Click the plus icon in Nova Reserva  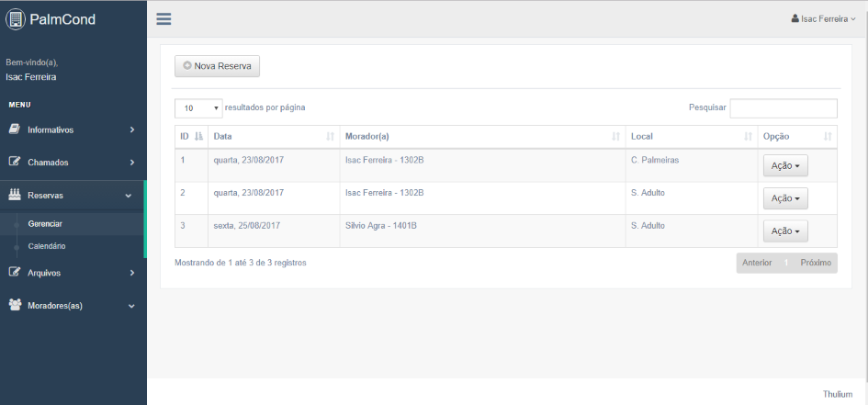point(187,66)
